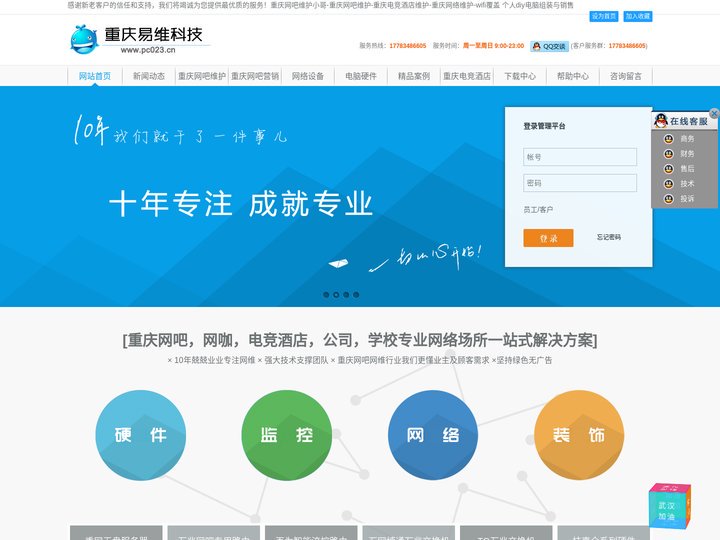The image size is (720, 540).
Task: Click the penguin icon beside 在线客服
Action: pos(661,121)
